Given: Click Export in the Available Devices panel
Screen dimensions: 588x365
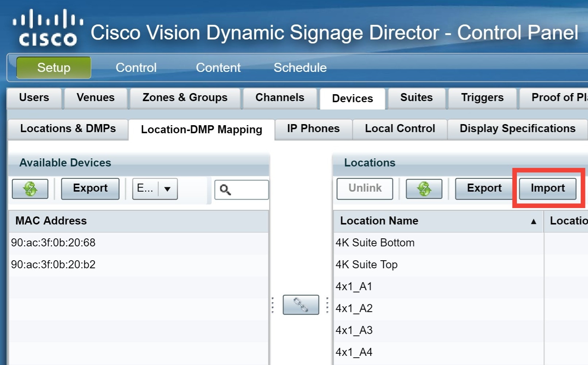Looking at the screenshot, I should coord(90,188).
